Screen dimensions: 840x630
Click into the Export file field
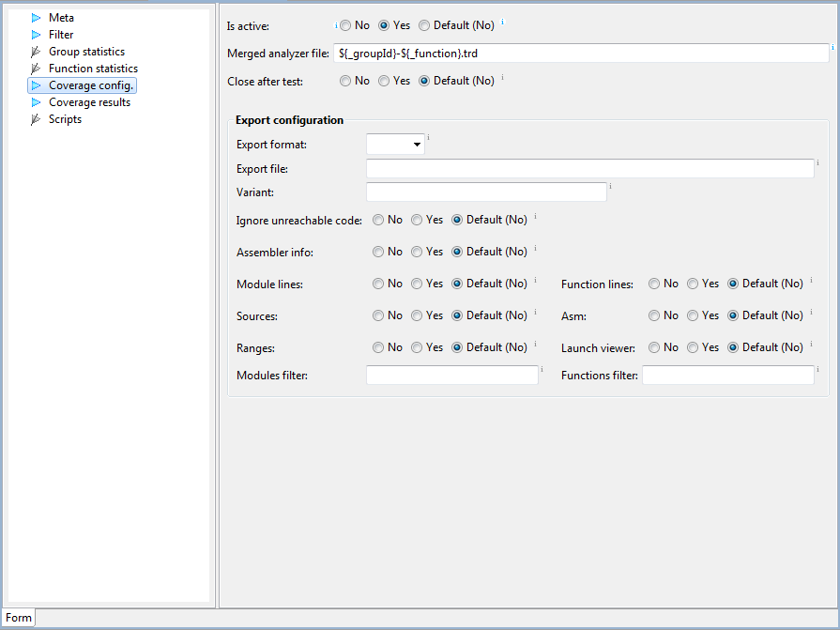pyautogui.click(x=590, y=169)
